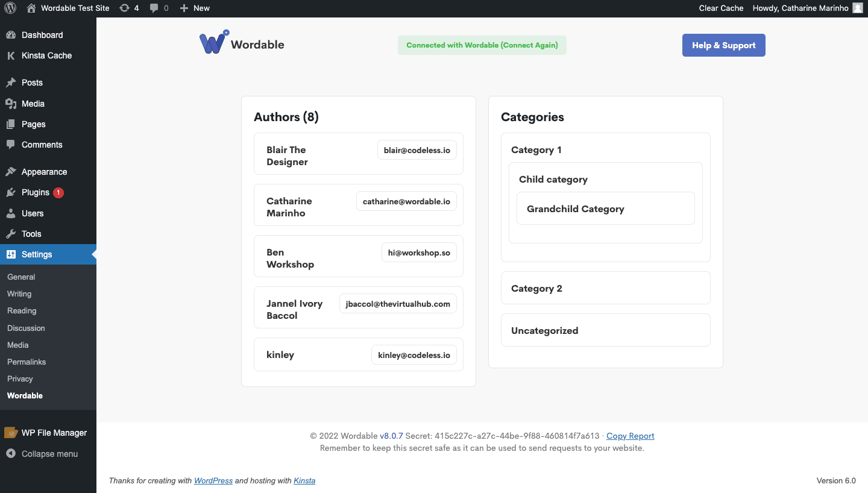Select Permalinks under Settings

point(26,362)
